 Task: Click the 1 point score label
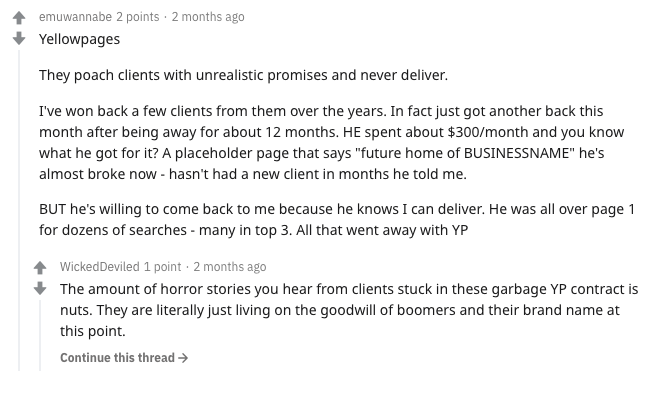tap(162, 267)
